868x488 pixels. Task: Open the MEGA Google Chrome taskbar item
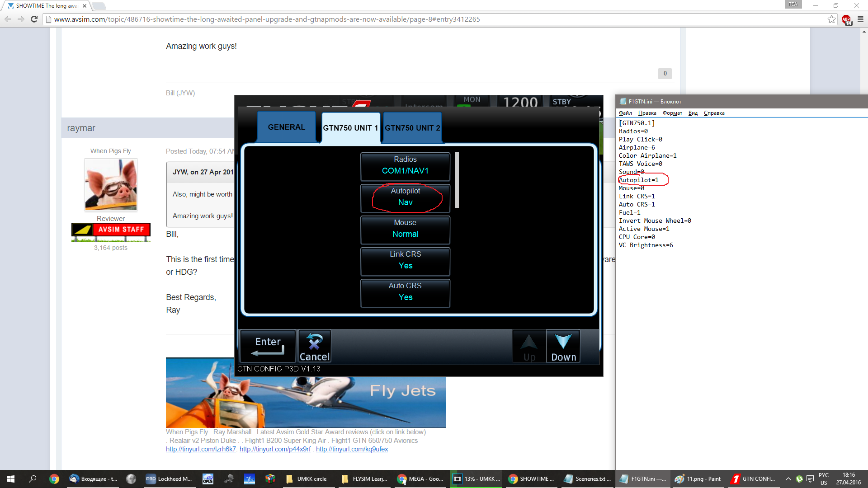[420, 479]
